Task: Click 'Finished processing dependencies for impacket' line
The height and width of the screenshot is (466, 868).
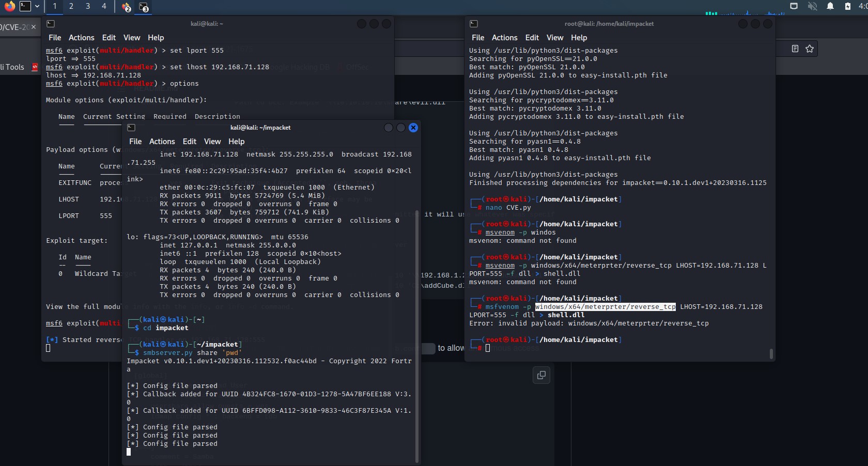Action: [x=618, y=183]
